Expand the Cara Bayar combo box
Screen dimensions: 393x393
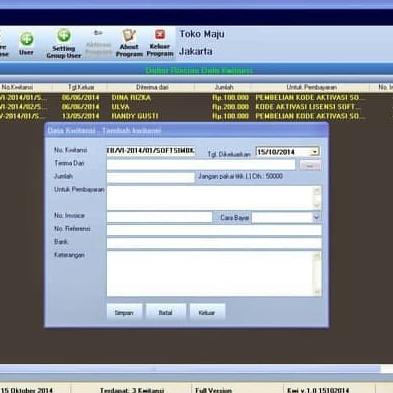[316, 218]
